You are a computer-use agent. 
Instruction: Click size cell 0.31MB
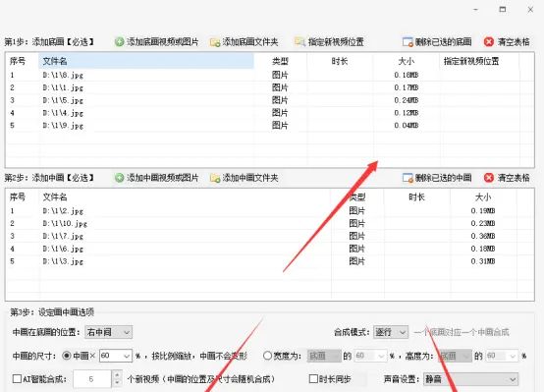click(483, 261)
